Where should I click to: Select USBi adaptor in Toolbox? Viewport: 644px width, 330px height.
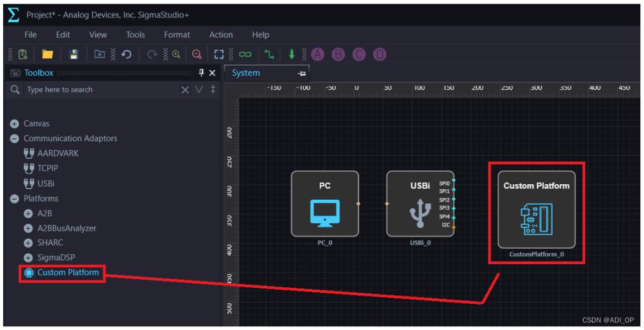[x=39, y=184]
